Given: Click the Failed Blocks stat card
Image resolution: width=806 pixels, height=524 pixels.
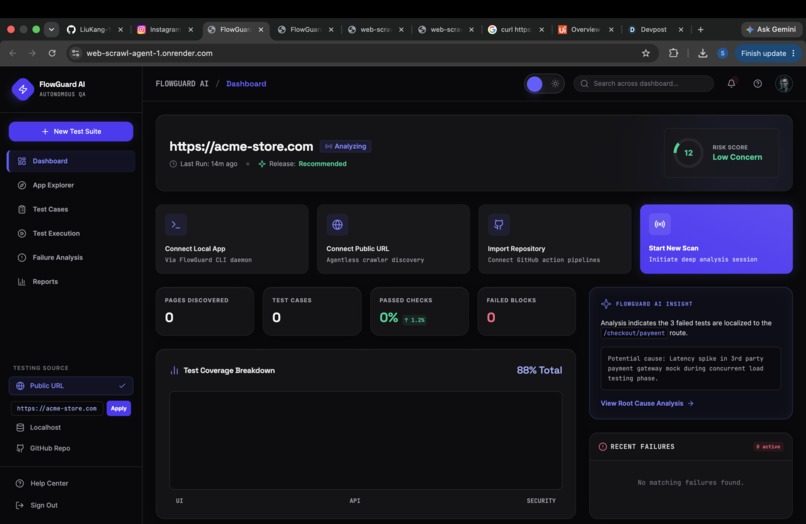Looking at the screenshot, I should (526, 312).
